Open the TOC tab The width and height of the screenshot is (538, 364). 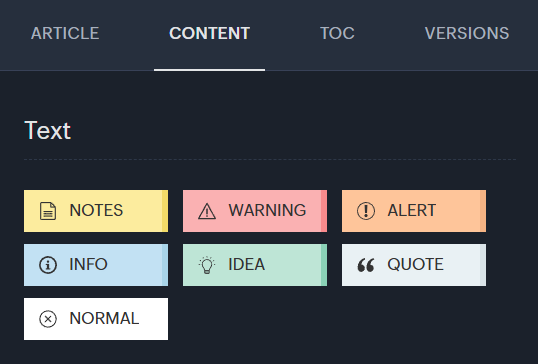pos(337,33)
